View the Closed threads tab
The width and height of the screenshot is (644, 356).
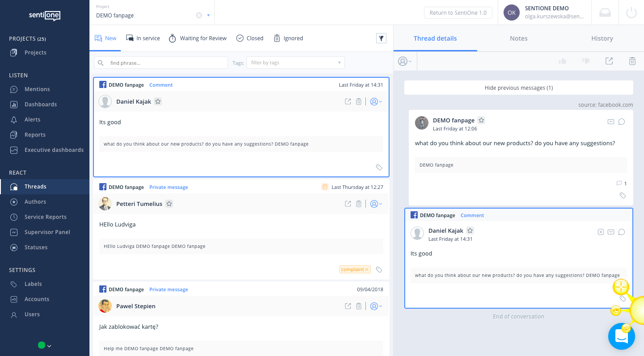pyautogui.click(x=250, y=38)
